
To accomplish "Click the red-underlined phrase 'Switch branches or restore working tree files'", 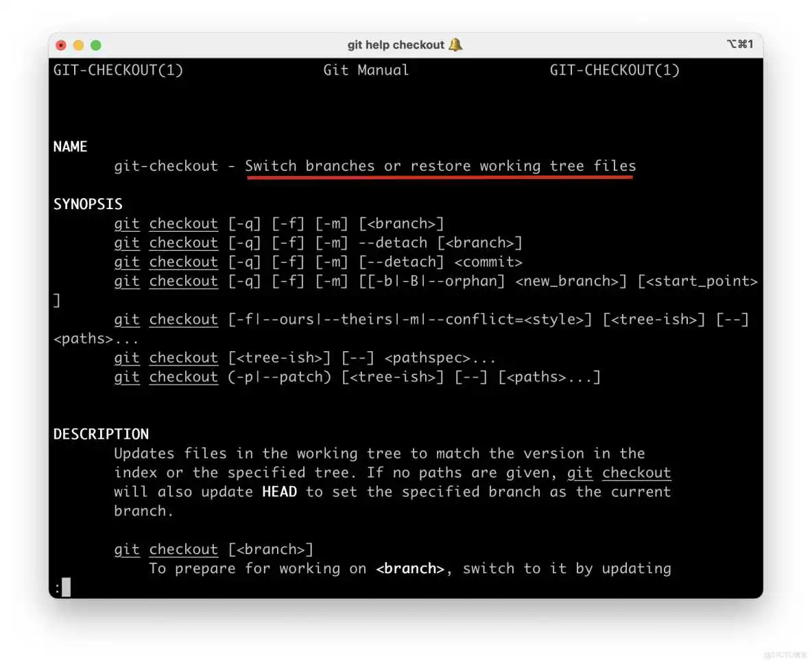I will coord(439,166).
